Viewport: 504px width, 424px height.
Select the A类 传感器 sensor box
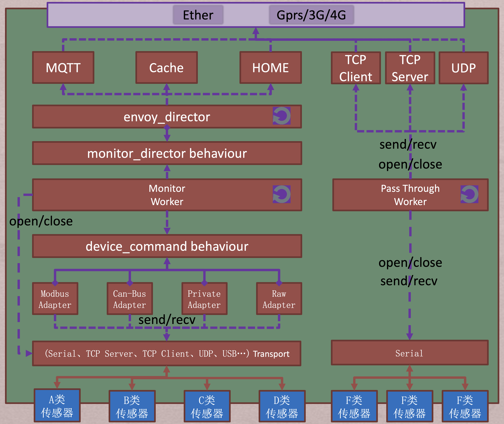pos(57,406)
